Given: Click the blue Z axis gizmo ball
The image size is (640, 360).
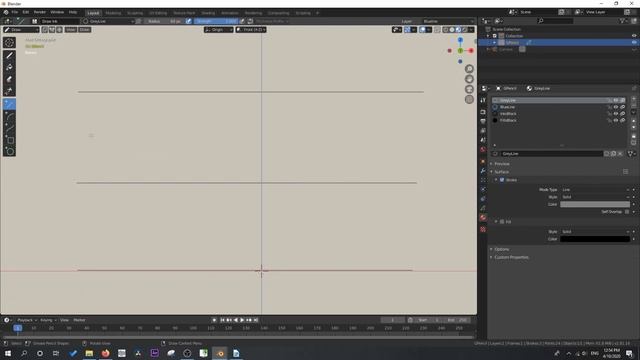Looking at the screenshot, I should point(460,40).
